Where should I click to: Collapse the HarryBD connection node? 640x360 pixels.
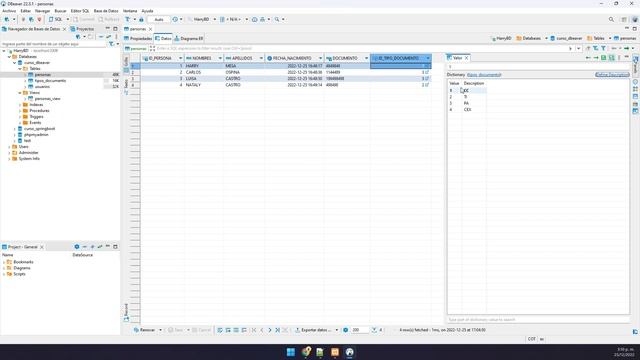point(4,51)
